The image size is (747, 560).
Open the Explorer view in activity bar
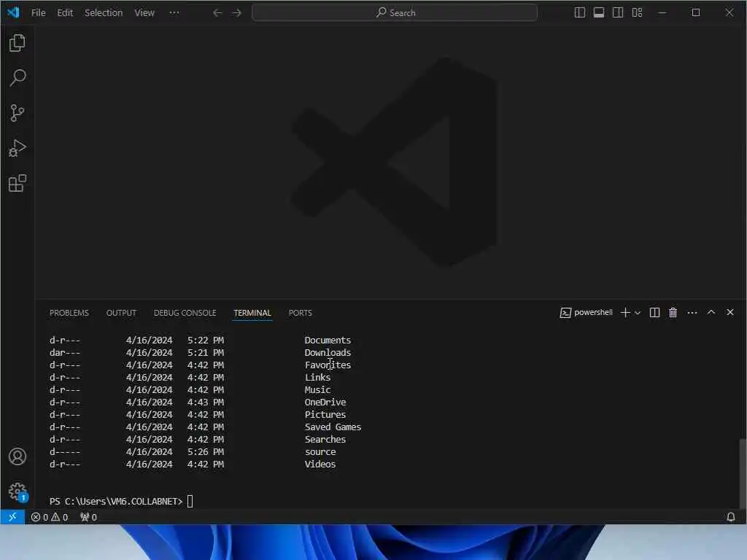18,43
